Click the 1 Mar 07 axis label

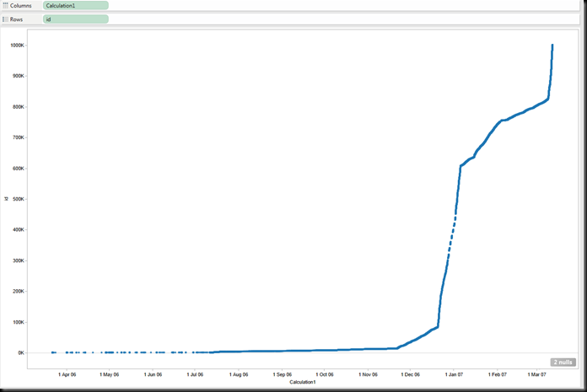(537, 374)
